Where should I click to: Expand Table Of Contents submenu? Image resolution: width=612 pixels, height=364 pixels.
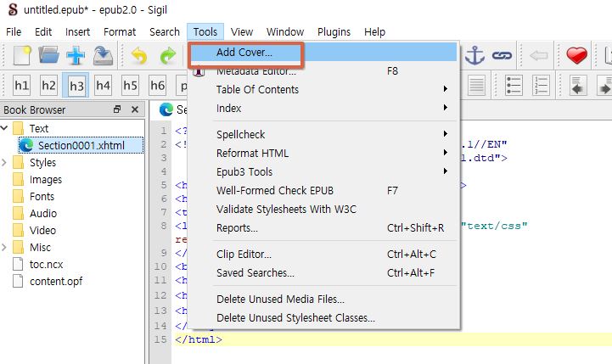pos(323,89)
